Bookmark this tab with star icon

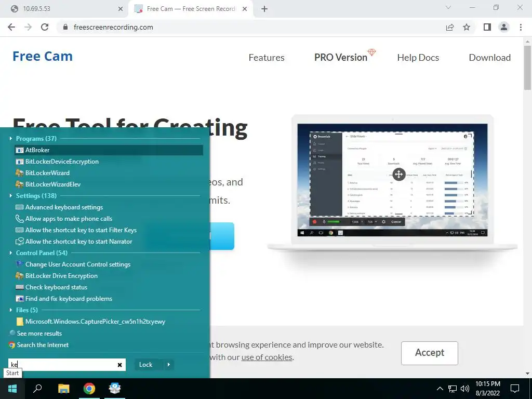(467, 27)
